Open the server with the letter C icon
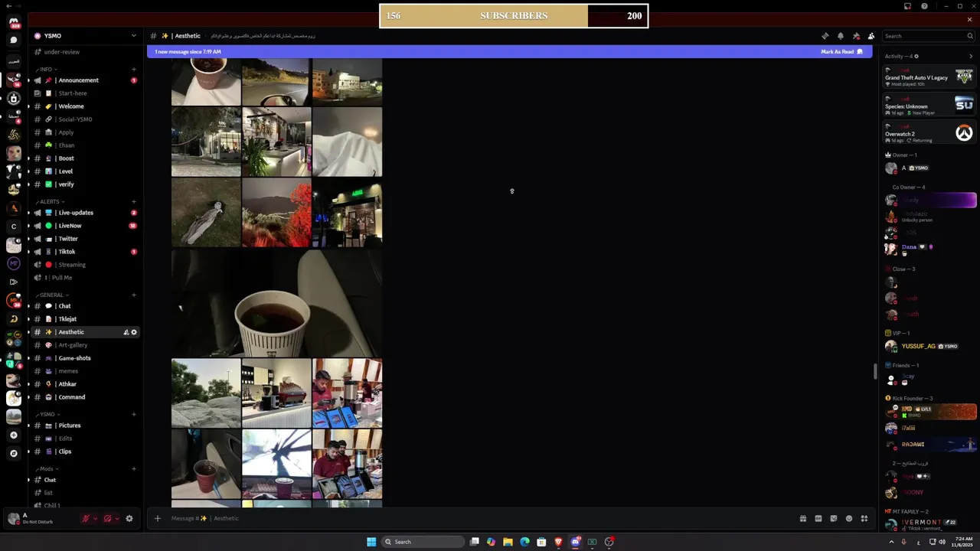 [14, 227]
